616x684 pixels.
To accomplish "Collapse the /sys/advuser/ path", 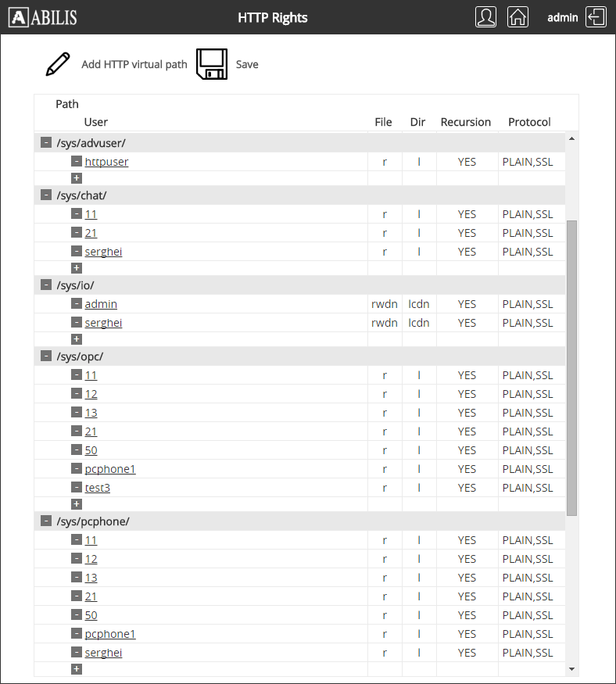I will (46, 142).
